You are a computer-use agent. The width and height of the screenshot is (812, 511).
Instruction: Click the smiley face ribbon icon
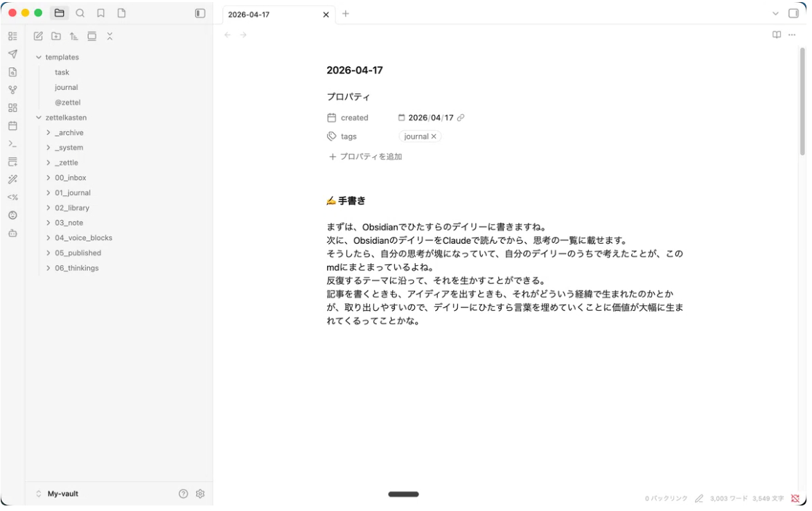point(13,215)
